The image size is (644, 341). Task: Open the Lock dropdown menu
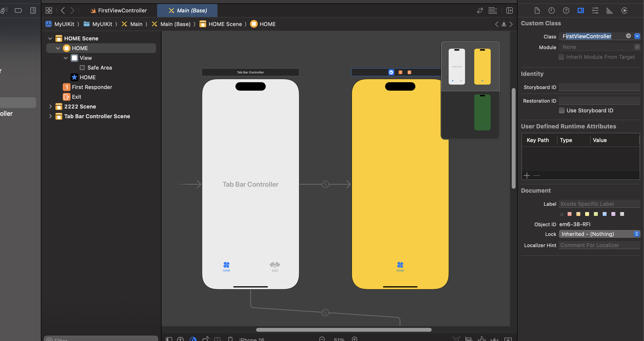pos(599,234)
